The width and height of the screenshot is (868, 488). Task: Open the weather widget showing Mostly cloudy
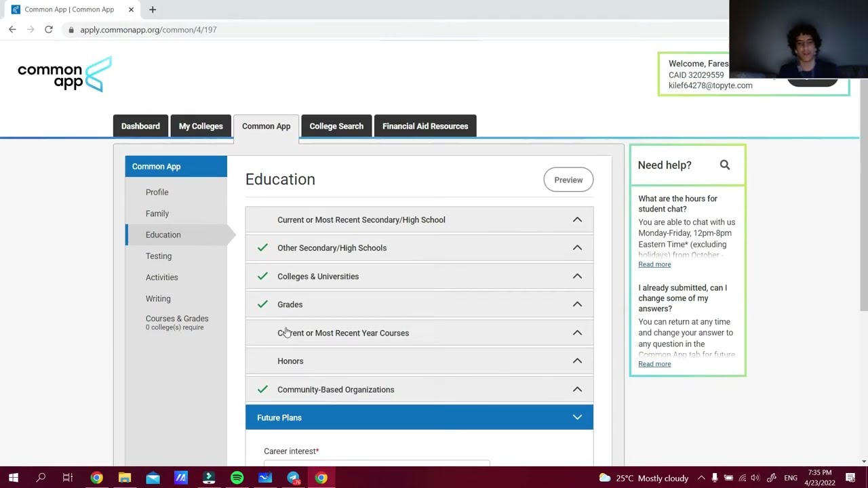click(x=644, y=478)
